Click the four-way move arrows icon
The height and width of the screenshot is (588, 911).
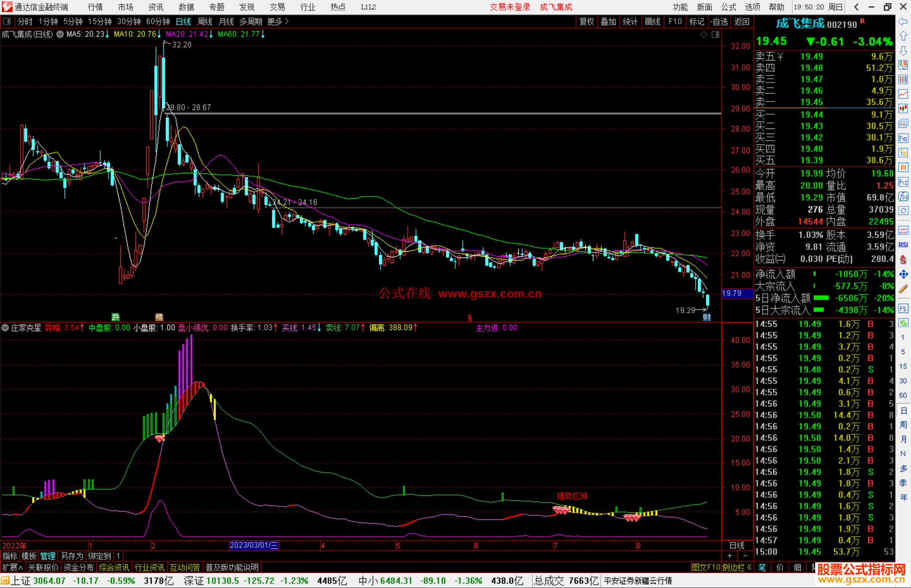pyautogui.click(x=903, y=274)
